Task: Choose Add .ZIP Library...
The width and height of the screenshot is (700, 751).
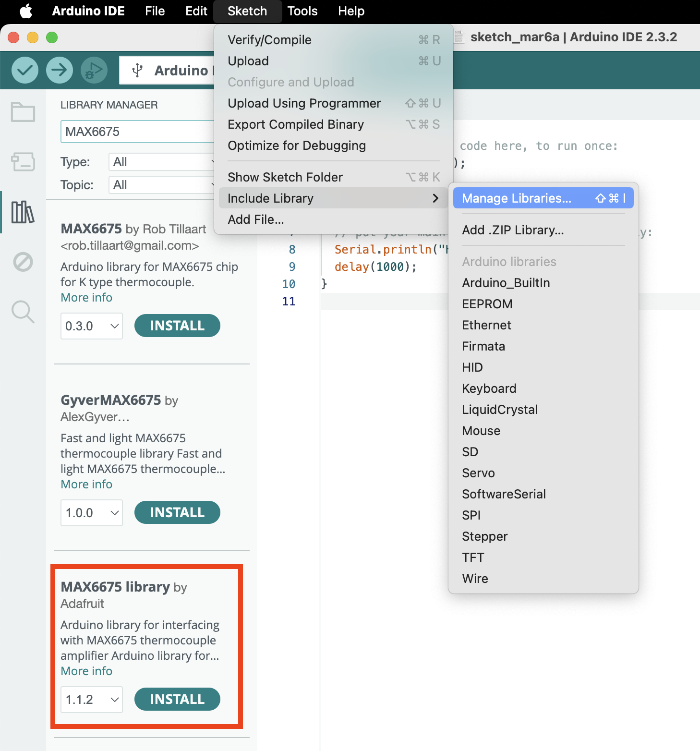Action: point(543,230)
